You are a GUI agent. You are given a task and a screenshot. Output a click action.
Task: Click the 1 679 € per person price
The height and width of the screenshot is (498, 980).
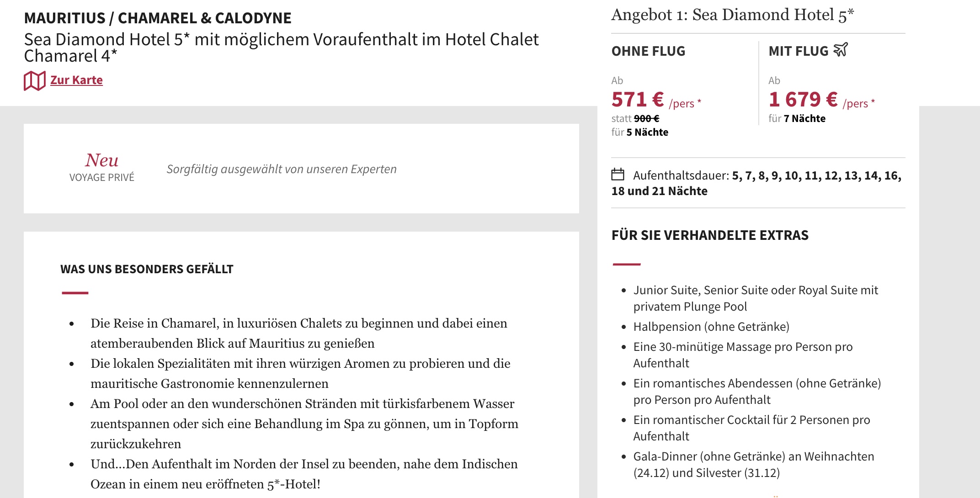tap(803, 100)
